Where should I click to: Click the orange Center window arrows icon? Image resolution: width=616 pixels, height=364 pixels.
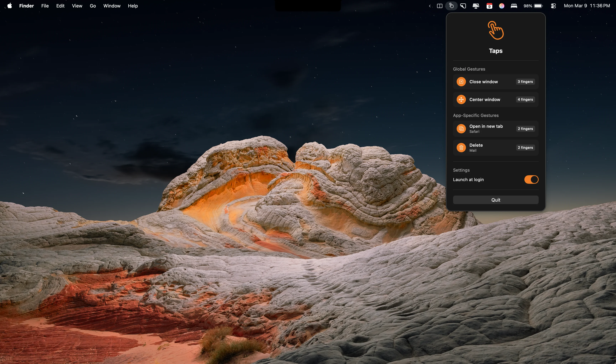[461, 100]
